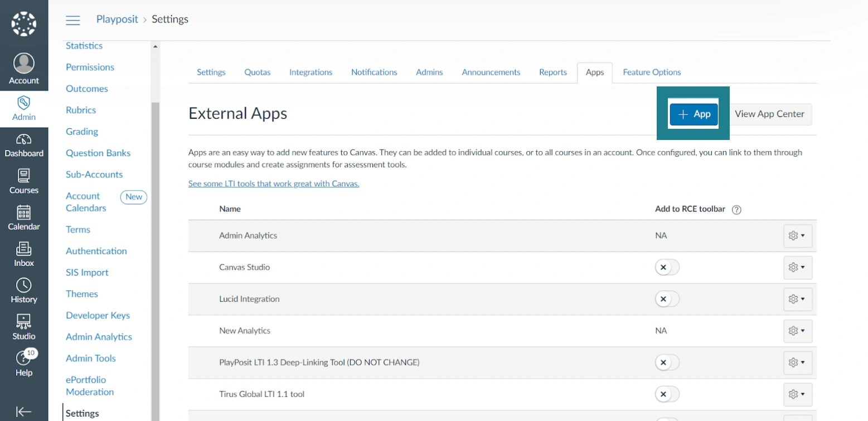Go to Sub-Accounts in the sidebar

point(94,175)
